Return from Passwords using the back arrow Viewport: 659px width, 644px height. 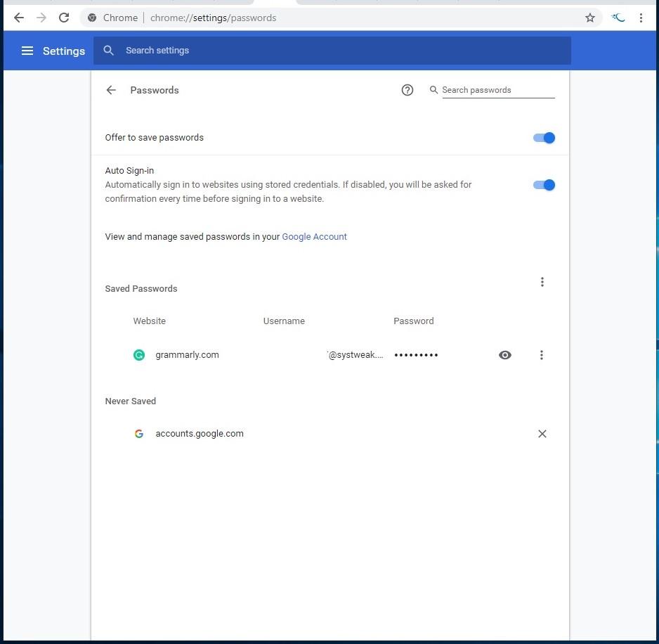point(111,90)
